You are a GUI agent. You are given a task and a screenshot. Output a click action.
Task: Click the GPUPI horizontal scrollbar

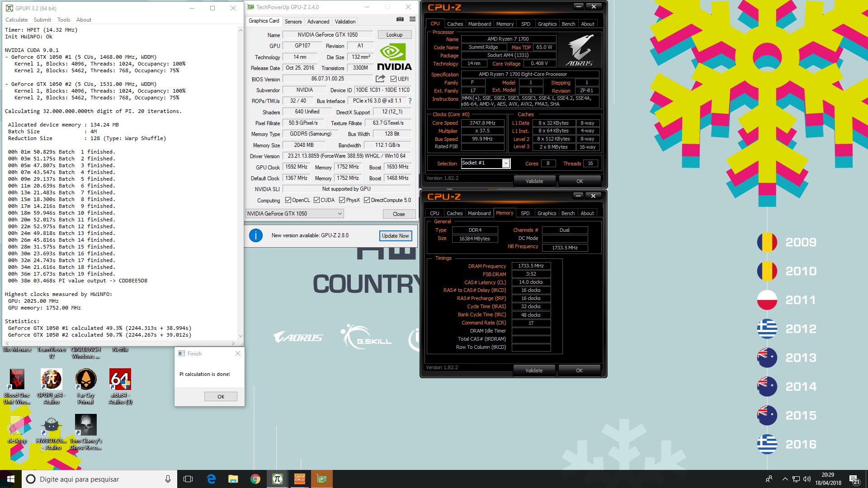120,343
